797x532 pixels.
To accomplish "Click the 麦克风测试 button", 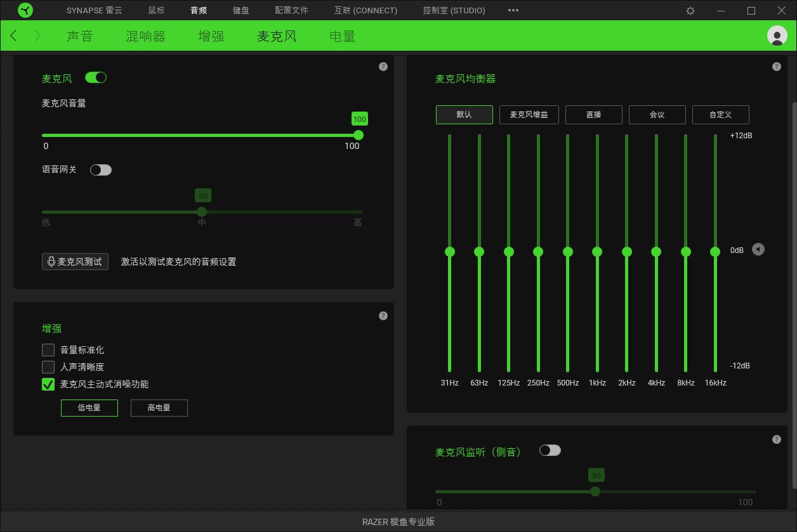I will point(75,262).
